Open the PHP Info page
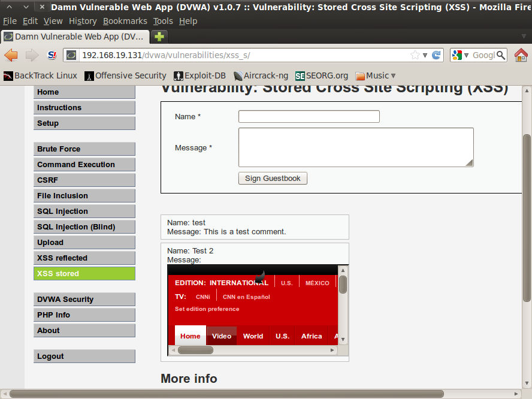532x399 pixels. [84, 315]
